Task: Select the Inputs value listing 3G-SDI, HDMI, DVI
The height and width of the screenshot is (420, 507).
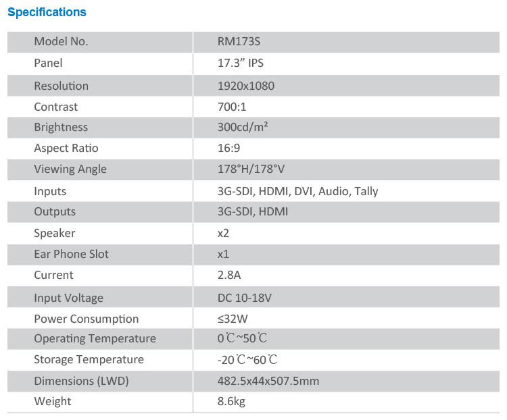Action: (x=297, y=191)
